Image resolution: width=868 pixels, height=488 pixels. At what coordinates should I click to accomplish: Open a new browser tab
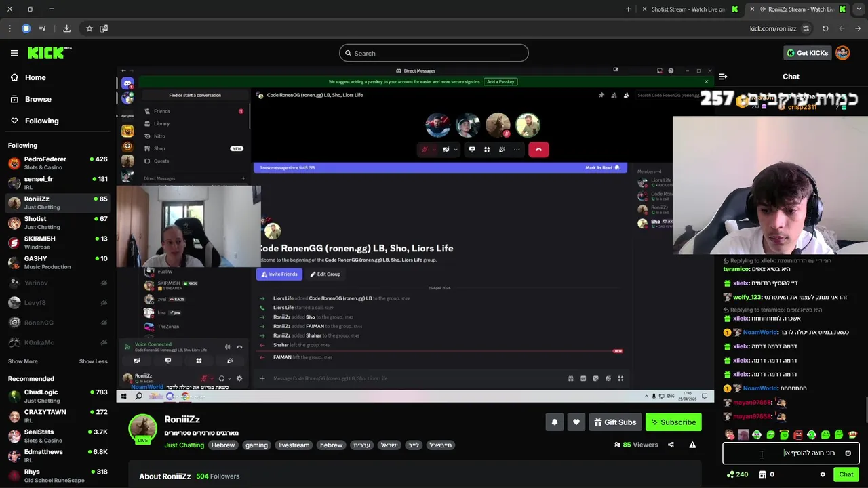[628, 9]
